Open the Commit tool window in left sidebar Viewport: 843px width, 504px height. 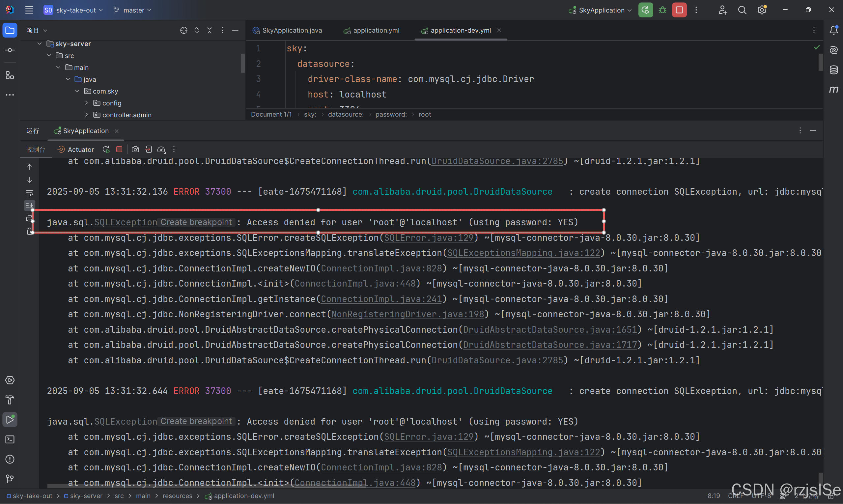click(x=10, y=50)
